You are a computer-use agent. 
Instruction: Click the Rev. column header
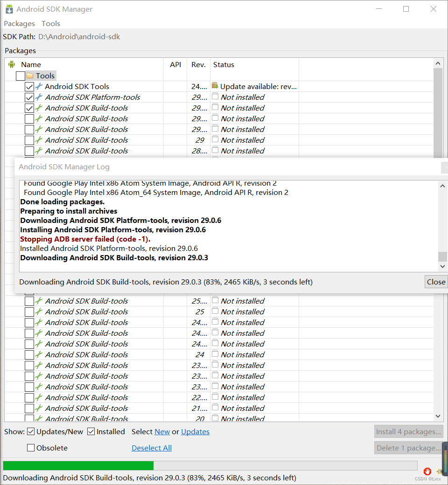pyautogui.click(x=198, y=65)
